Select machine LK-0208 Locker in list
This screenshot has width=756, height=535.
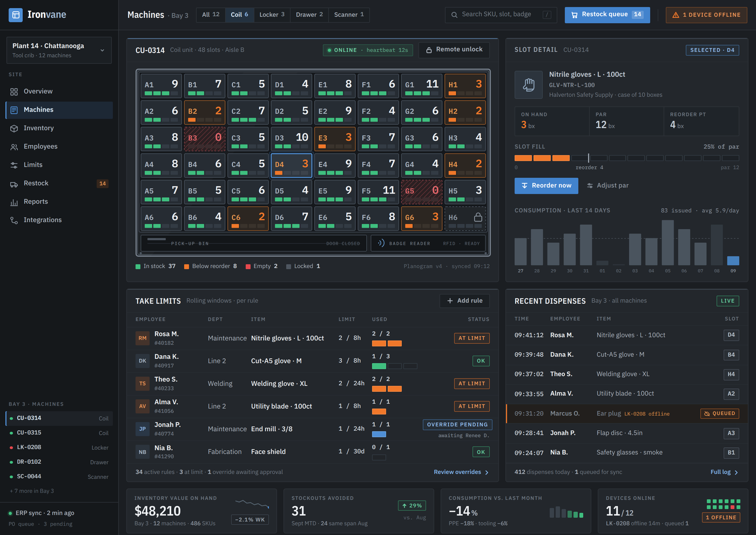click(59, 447)
